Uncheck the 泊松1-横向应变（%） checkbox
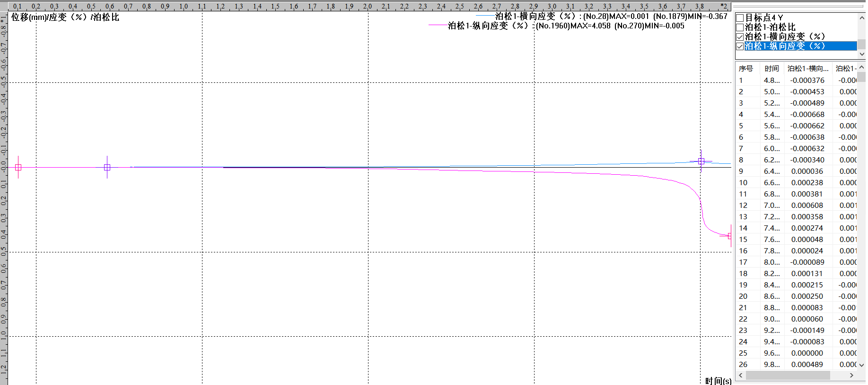This screenshot has width=868, height=385. (x=740, y=37)
